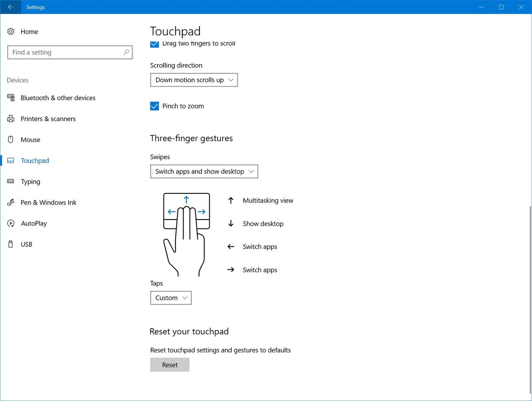Open AutoPlay settings
The height and width of the screenshot is (401, 532).
tap(34, 223)
